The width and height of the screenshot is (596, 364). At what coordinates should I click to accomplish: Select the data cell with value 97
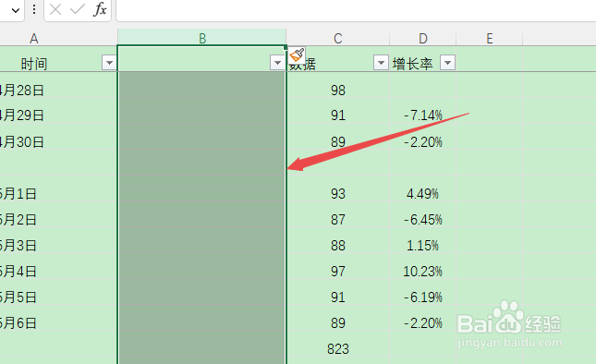338,266
